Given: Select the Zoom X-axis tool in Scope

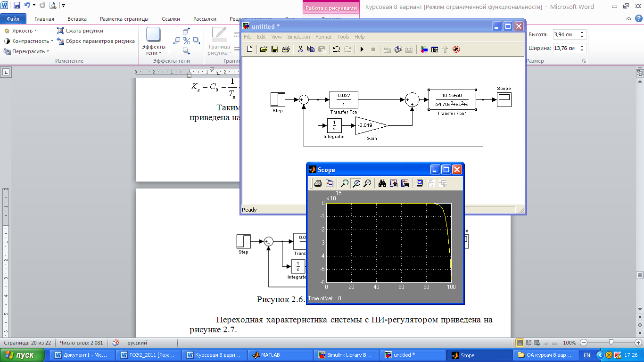Looking at the screenshot, I should [x=356, y=183].
